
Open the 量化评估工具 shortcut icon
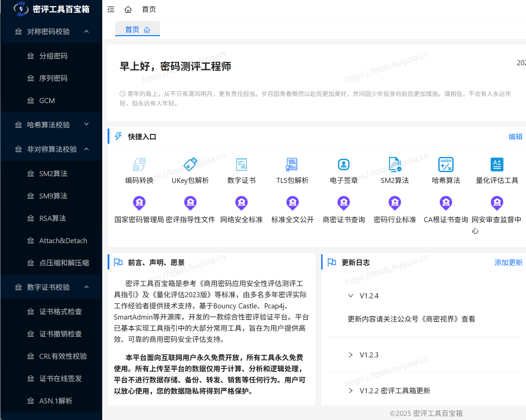[x=497, y=165]
